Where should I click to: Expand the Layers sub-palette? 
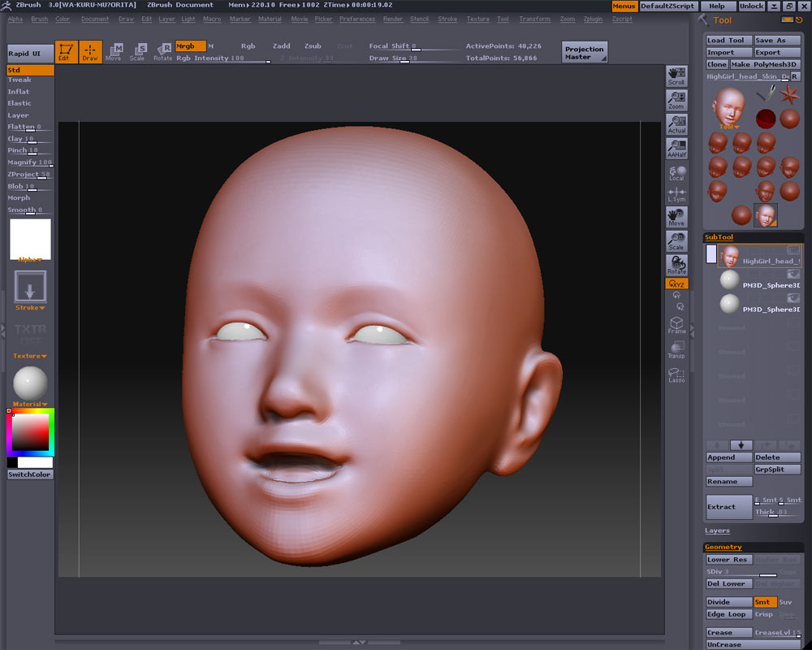point(717,531)
